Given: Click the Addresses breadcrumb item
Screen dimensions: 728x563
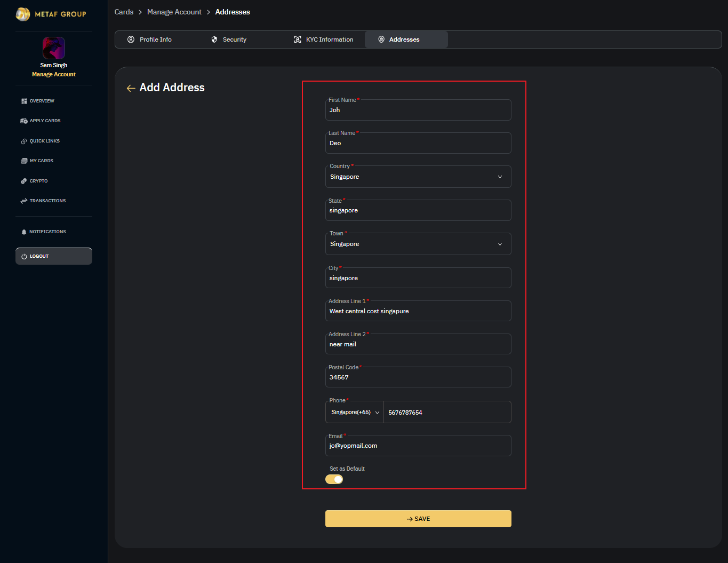Looking at the screenshot, I should pos(233,12).
